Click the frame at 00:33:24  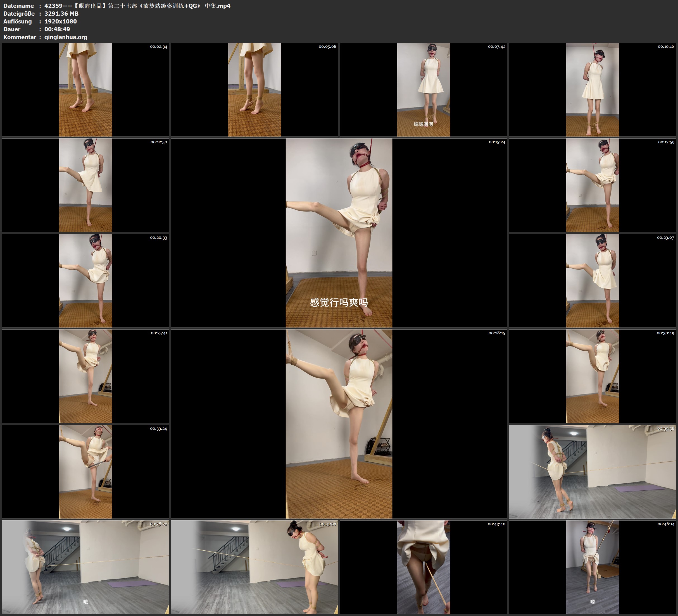click(85, 471)
